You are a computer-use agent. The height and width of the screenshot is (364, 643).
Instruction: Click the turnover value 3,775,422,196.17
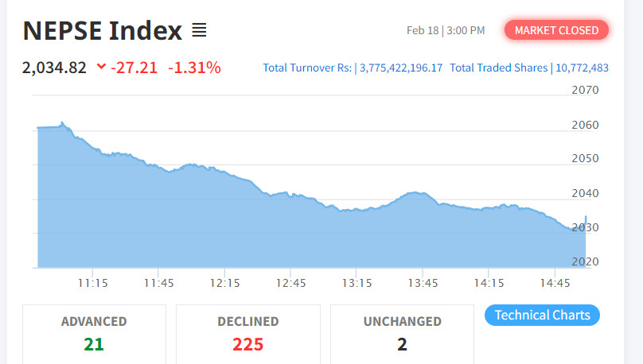tap(400, 68)
